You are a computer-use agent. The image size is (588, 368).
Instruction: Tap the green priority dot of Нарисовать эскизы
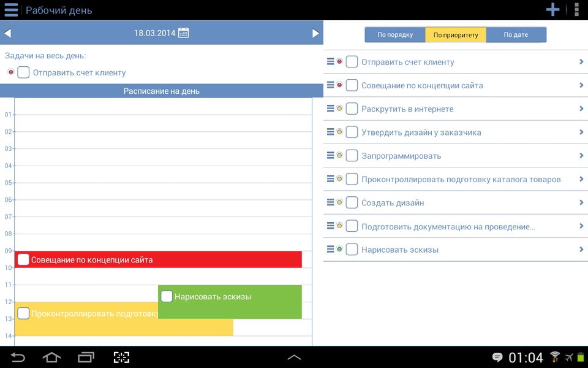click(339, 249)
